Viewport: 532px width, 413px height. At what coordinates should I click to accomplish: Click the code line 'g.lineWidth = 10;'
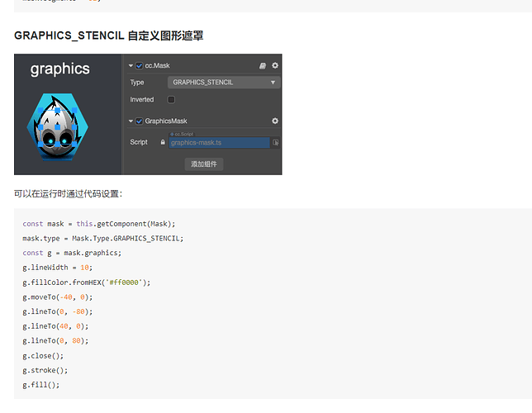pyautogui.click(x=57, y=268)
